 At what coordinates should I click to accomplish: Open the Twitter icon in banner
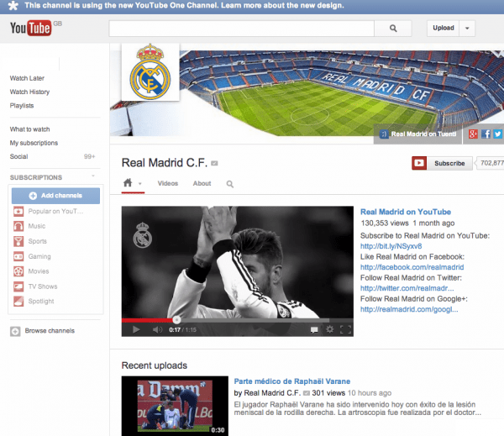tap(498, 134)
